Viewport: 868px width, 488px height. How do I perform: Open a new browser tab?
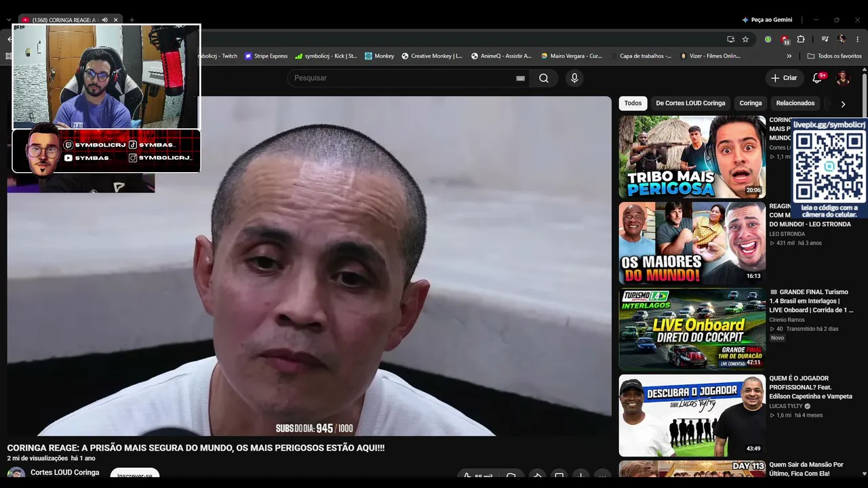(132, 20)
